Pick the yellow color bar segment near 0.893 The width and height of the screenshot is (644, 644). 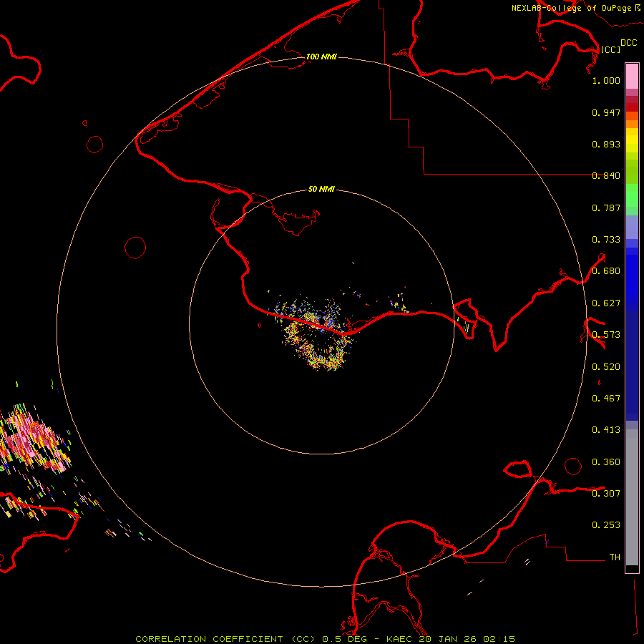[x=632, y=139]
